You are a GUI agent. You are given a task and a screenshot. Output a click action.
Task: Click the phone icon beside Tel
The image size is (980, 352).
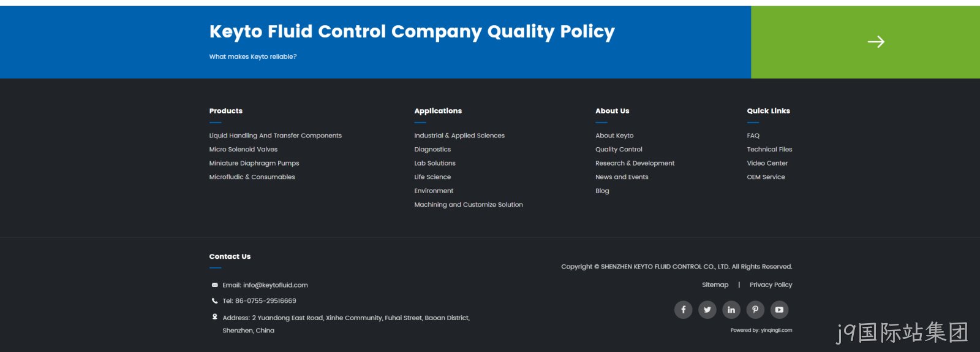214,301
